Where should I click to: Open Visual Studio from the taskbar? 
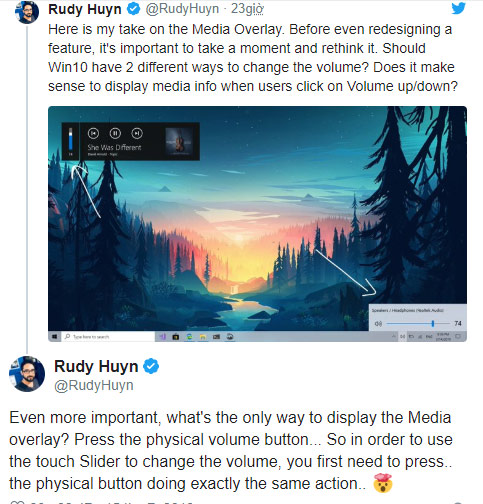[x=163, y=337]
